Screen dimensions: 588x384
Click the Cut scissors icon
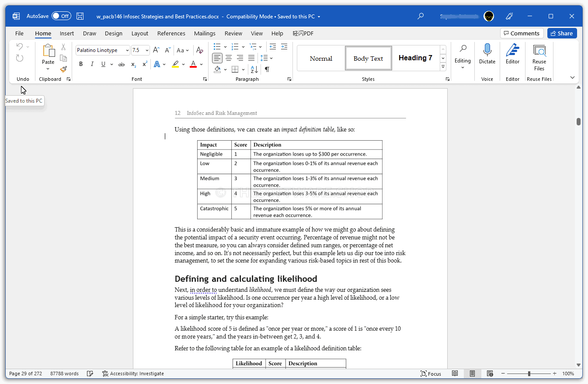[63, 47]
